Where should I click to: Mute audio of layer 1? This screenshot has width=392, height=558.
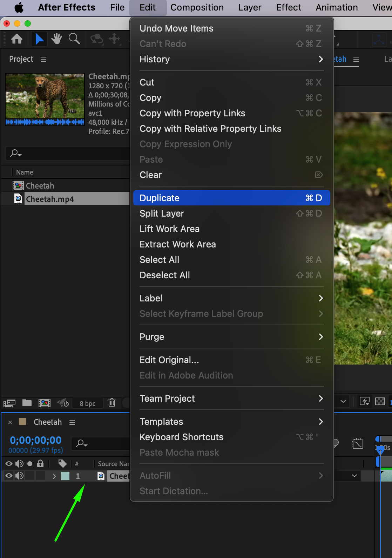pos(20,476)
